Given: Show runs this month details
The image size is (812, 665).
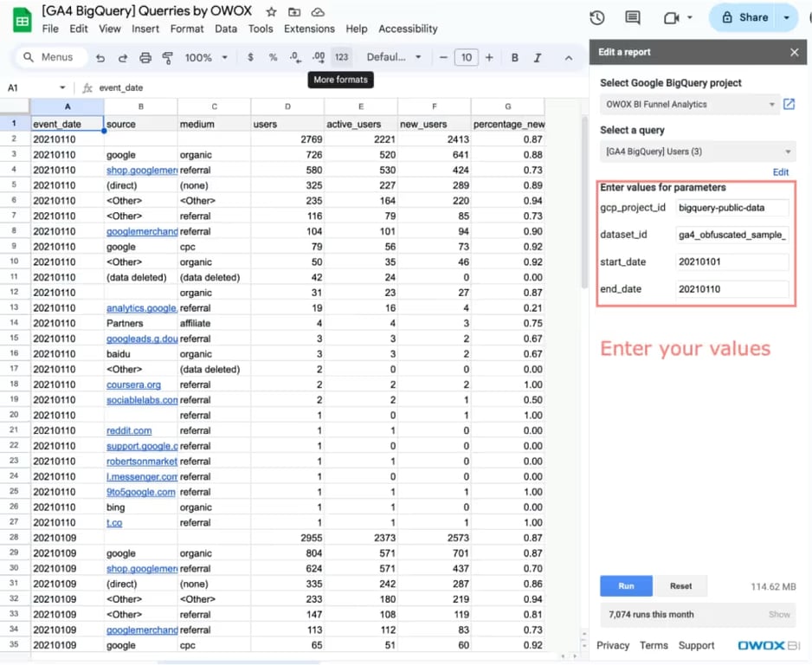Looking at the screenshot, I should [x=779, y=614].
